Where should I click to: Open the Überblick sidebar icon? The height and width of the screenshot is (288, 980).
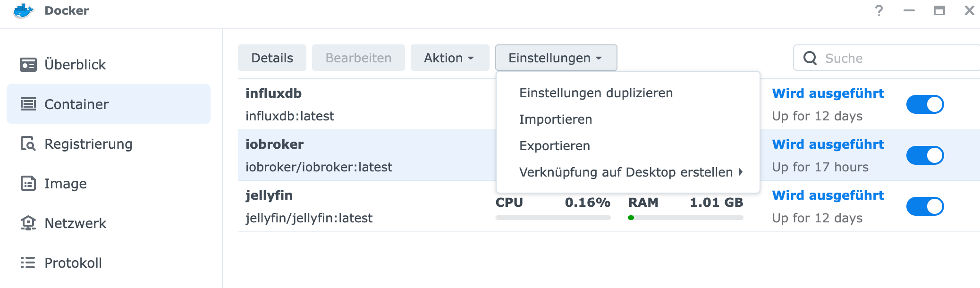point(28,65)
